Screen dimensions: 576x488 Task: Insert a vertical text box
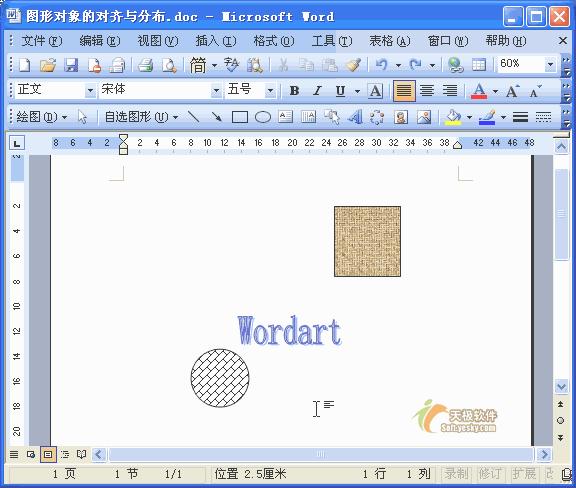coord(309,117)
